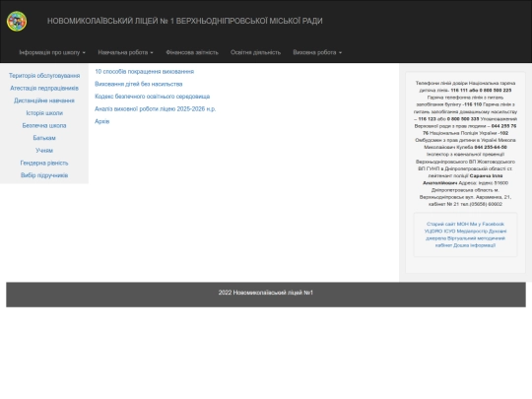Image resolution: width=532 pixels, height=399 pixels.
Task: Click the school logo emblem
Action: point(17,21)
